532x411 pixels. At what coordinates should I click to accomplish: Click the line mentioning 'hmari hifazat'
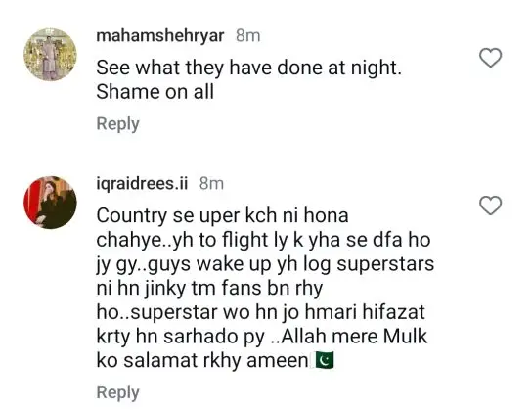260,312
